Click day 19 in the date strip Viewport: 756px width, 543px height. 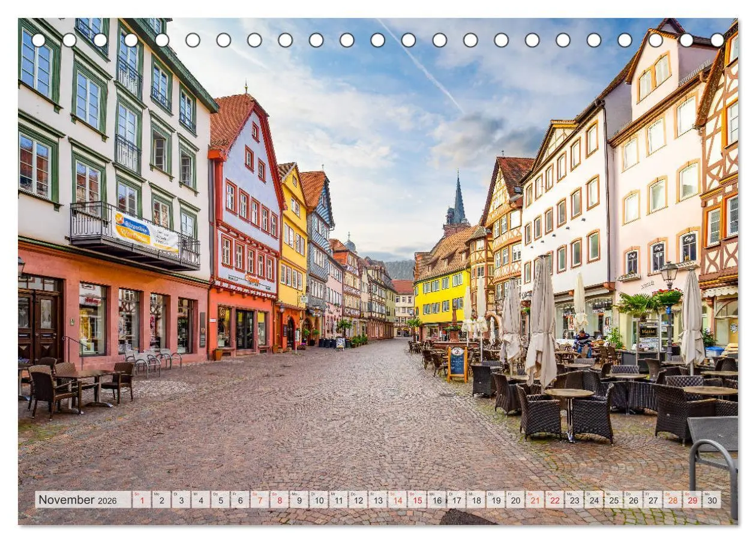[x=496, y=500]
